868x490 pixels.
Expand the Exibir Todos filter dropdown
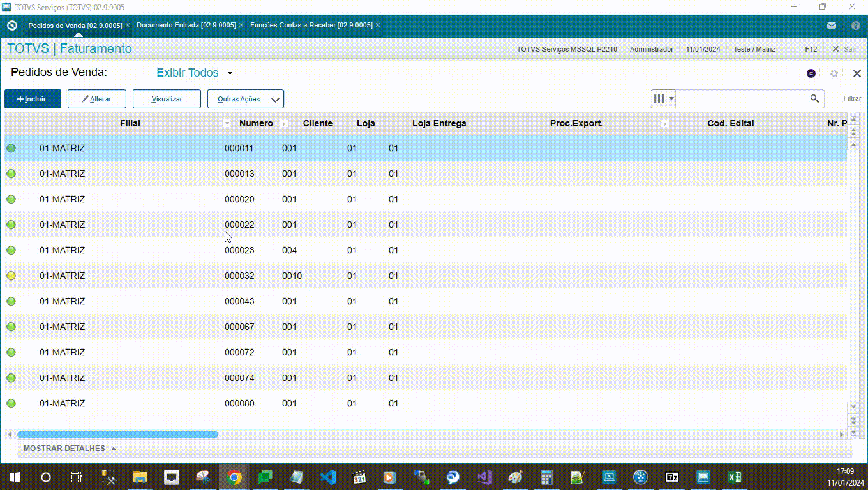230,73
